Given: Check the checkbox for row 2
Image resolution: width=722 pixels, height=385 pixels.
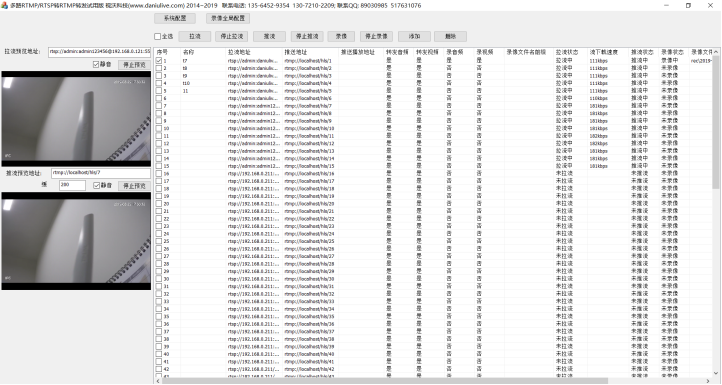Looking at the screenshot, I should (159, 68).
